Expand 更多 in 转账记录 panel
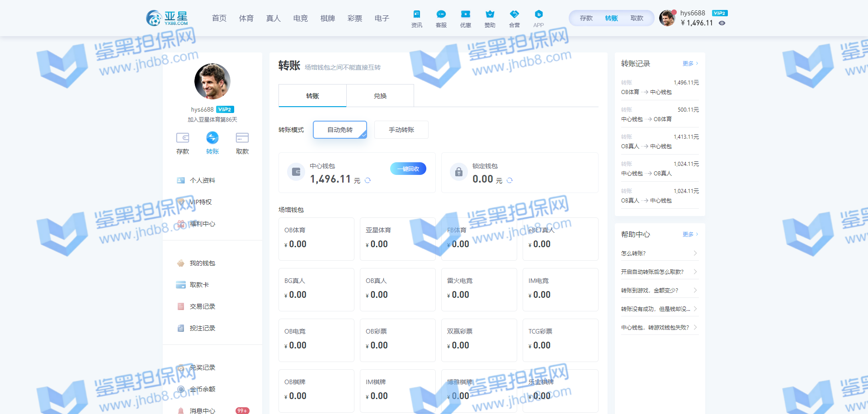 click(x=690, y=64)
